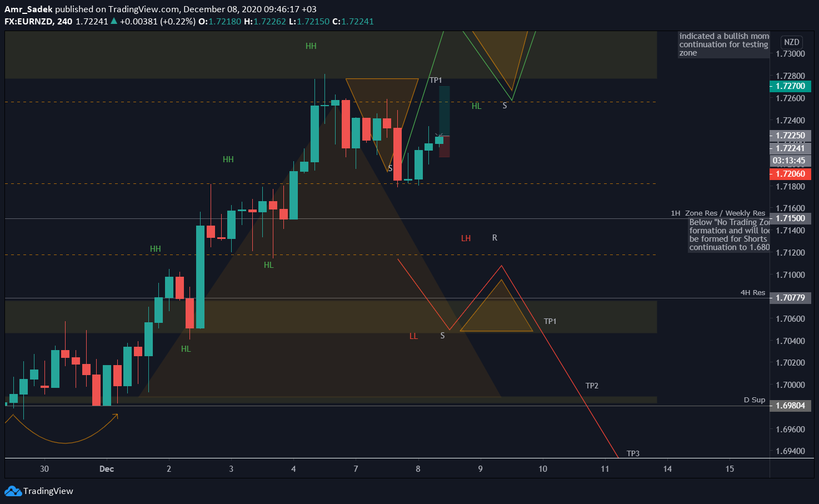Image resolution: width=819 pixels, height=504 pixels.
Task: Select the '4H Res' line label
Action: tap(753, 293)
